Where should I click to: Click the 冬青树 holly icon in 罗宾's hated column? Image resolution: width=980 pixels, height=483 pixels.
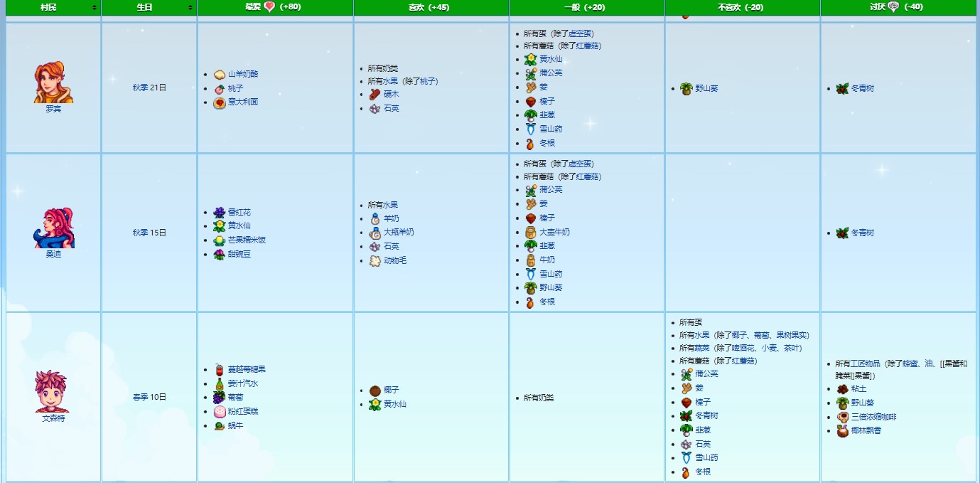click(x=842, y=88)
